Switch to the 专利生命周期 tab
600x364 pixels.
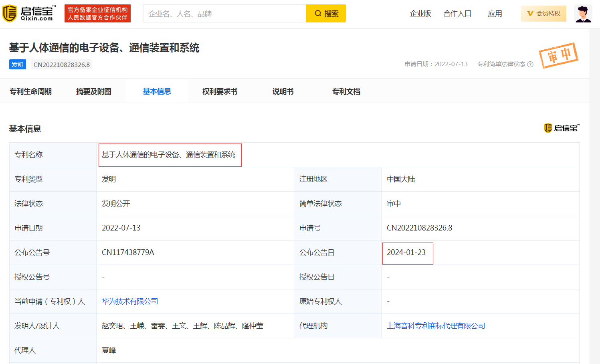click(30, 91)
